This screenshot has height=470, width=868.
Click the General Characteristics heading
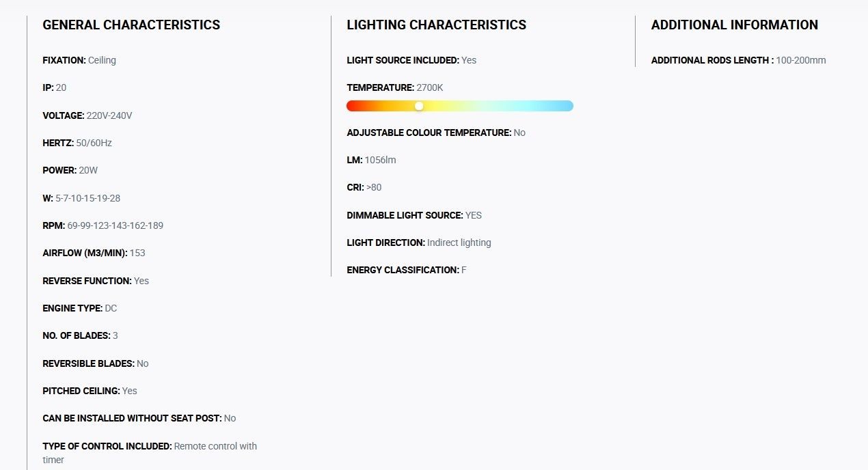(131, 25)
